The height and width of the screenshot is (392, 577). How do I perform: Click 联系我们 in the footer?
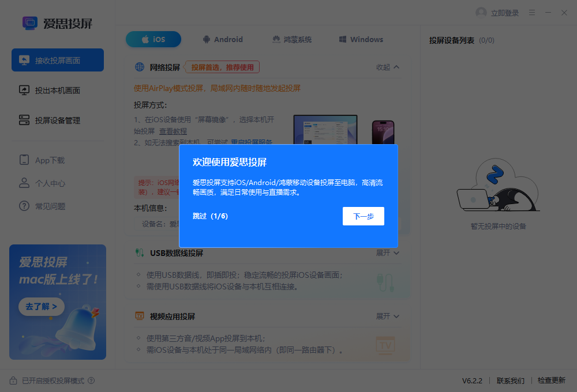(511, 380)
